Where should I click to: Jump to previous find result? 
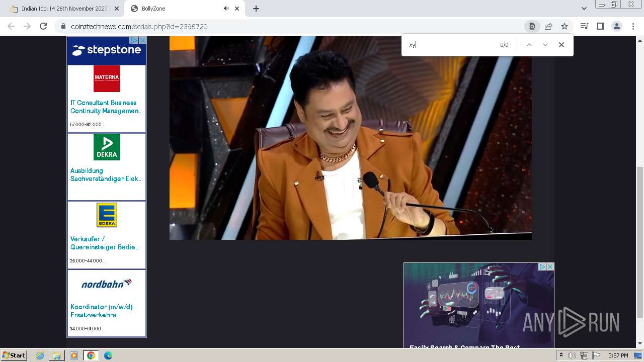coord(529,45)
